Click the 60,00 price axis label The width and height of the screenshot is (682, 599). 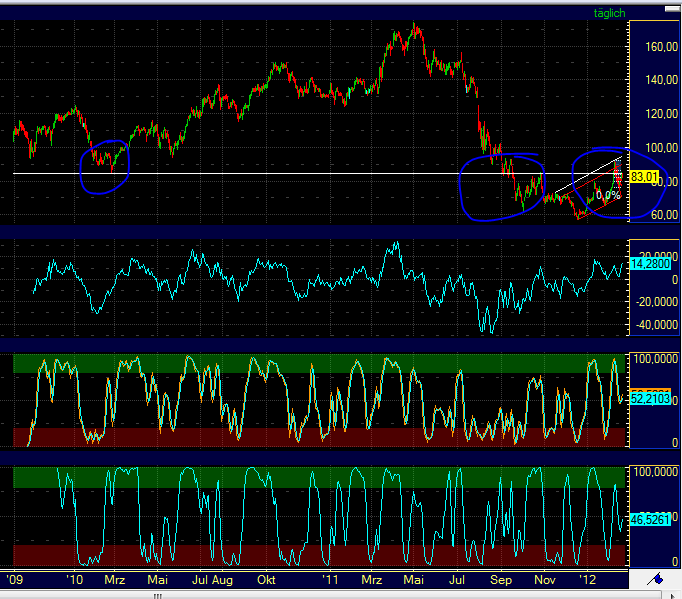[x=664, y=214]
